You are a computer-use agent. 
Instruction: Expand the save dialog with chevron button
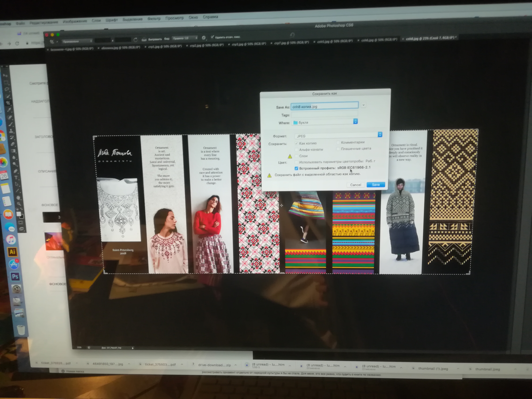(363, 105)
